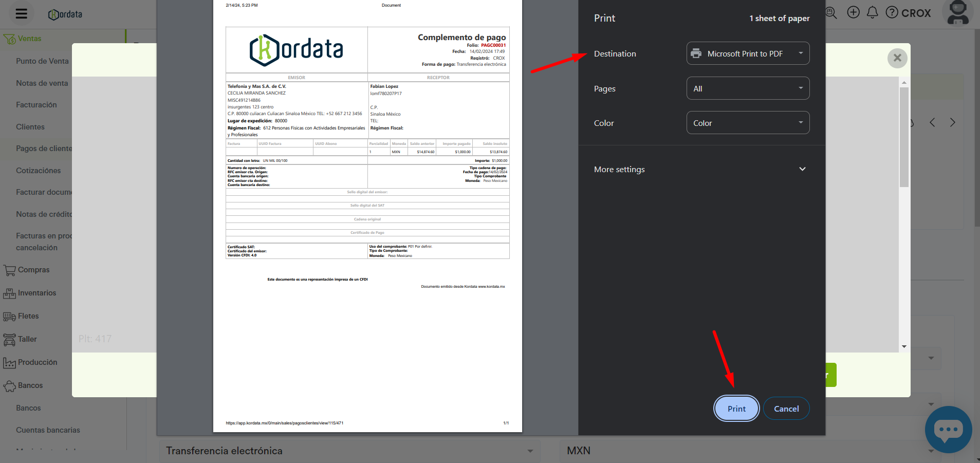Click the circled plus icon in the header

click(x=853, y=12)
